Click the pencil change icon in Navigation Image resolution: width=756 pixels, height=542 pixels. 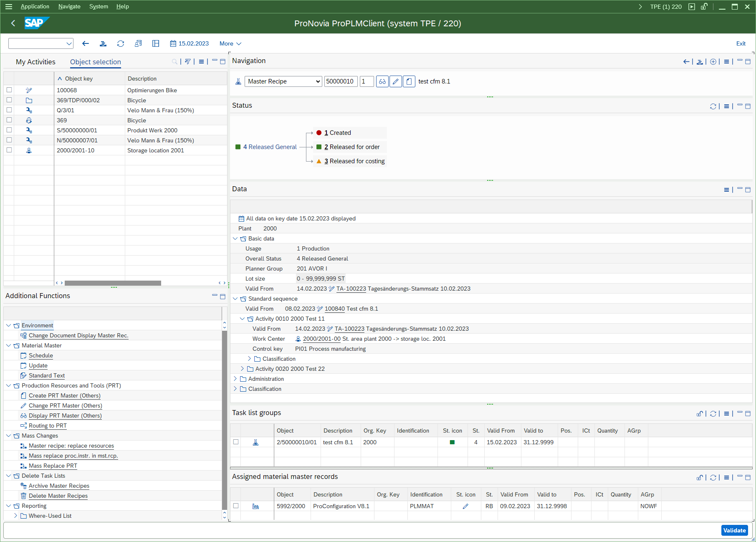[x=396, y=81]
